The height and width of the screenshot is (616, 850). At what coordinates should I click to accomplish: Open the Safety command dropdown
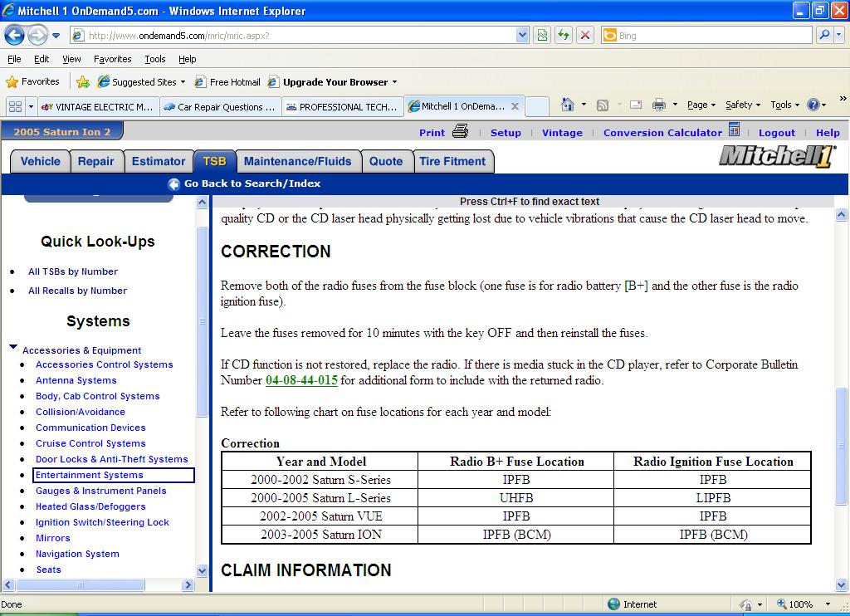tap(743, 105)
